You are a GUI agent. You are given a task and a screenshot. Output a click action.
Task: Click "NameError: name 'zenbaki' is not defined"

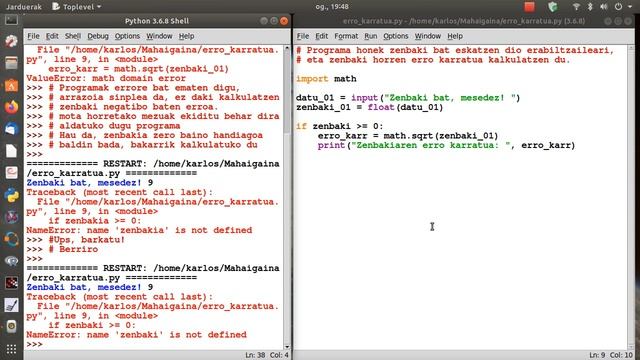click(x=136, y=335)
